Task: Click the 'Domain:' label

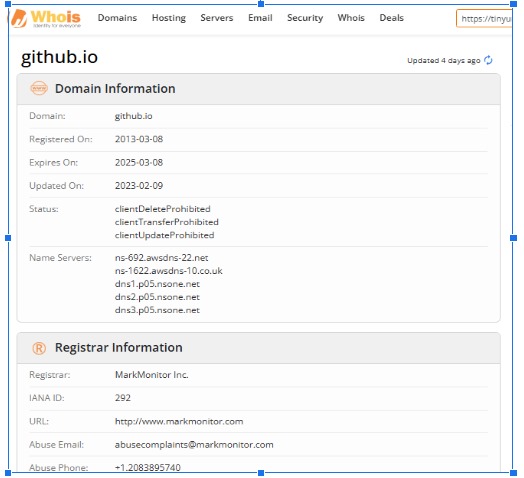Action: [47, 116]
